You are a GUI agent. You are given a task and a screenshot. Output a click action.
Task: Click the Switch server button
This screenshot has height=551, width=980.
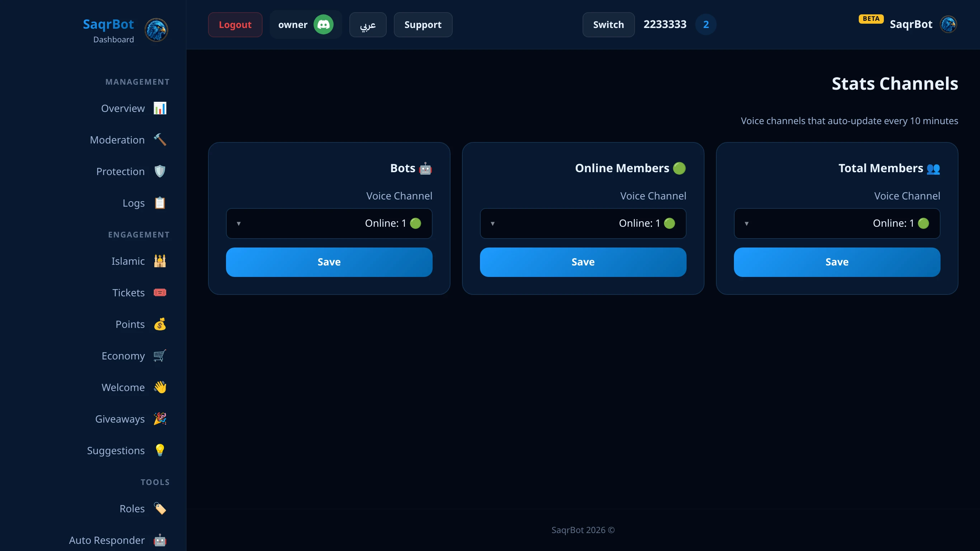pyautogui.click(x=608, y=25)
